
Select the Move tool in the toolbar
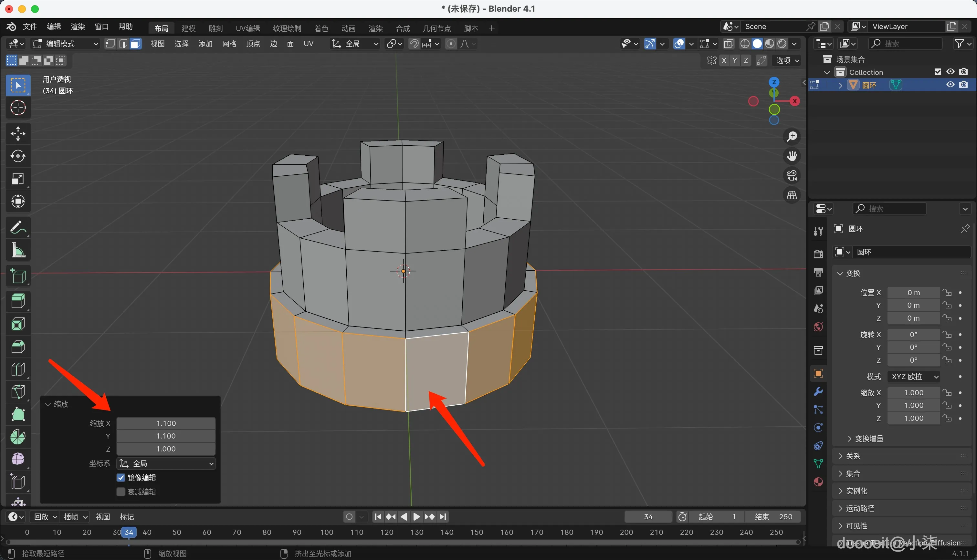click(18, 133)
